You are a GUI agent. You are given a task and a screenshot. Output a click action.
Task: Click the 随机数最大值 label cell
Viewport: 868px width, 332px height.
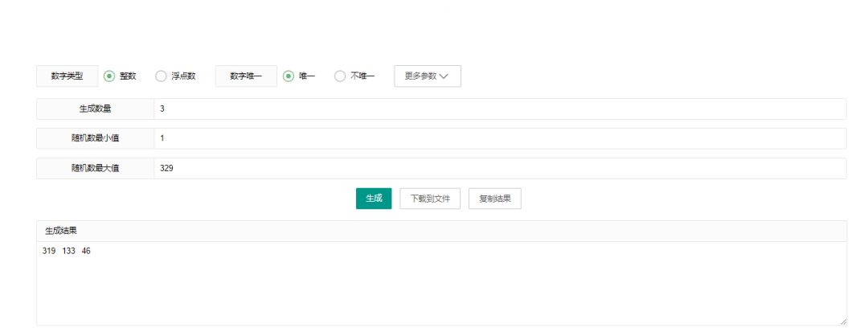(95, 168)
